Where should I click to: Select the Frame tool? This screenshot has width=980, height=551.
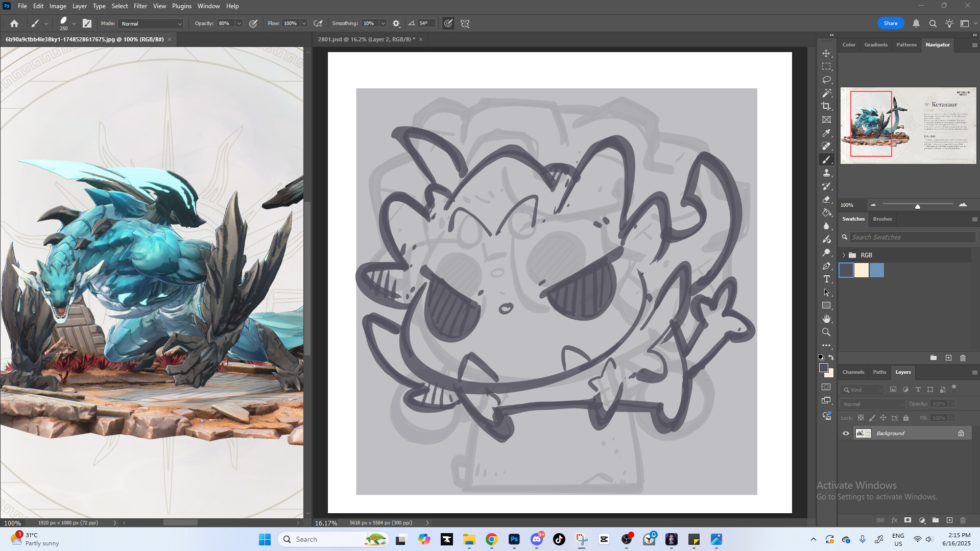click(826, 120)
